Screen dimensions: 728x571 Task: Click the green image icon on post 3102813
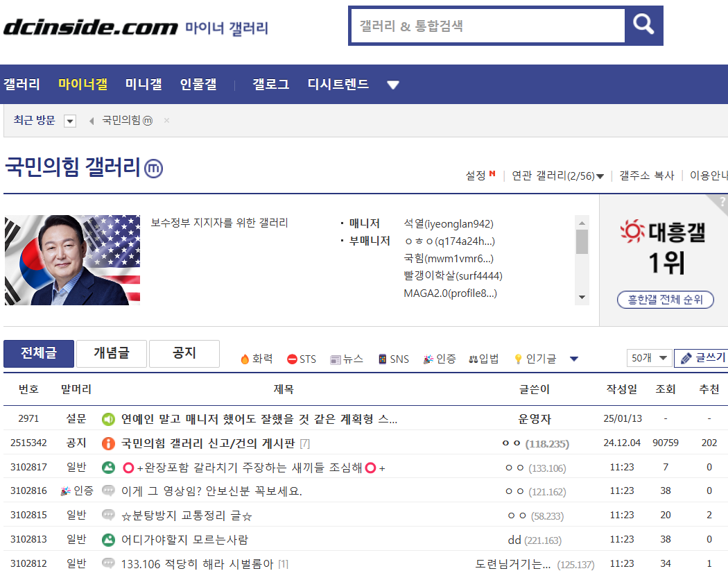point(108,539)
